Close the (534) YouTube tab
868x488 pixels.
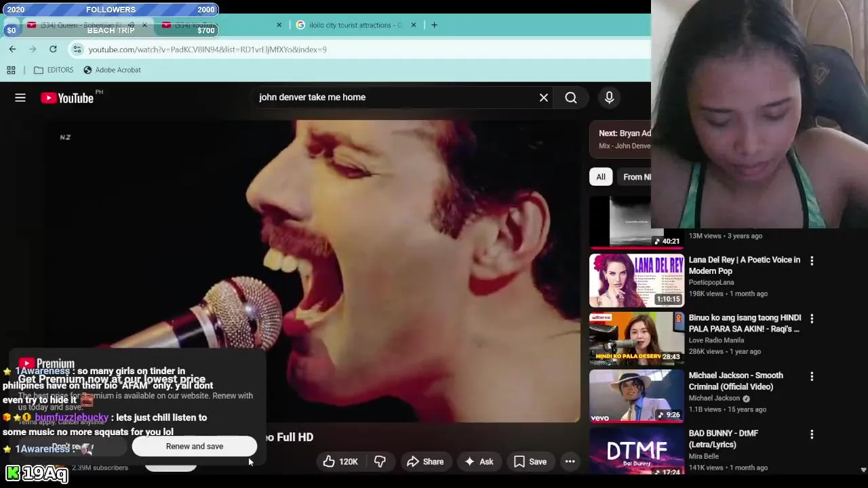279,25
